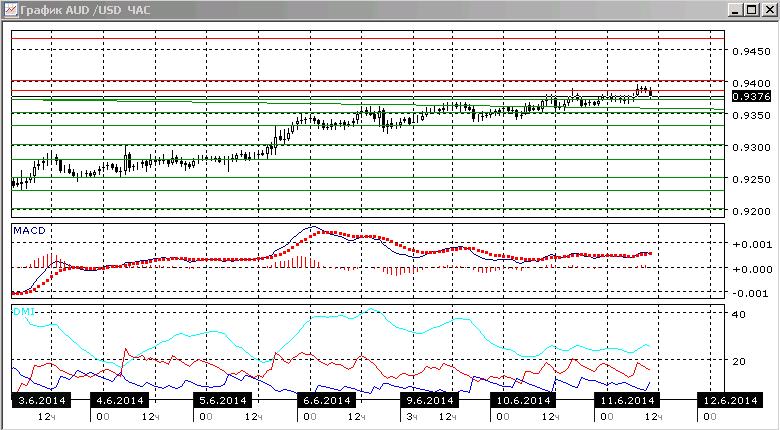Click the DMI scale value 40
780x430 pixels.
pos(739,315)
